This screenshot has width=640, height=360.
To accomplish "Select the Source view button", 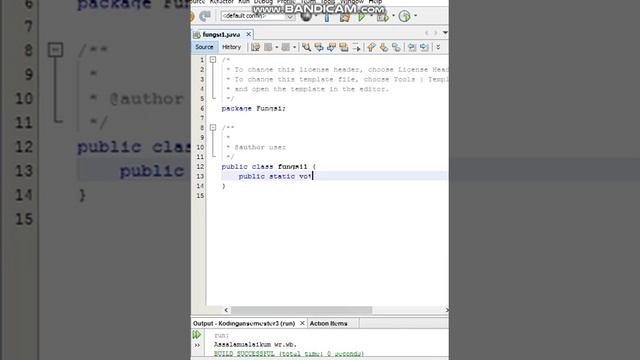I will click(204, 47).
